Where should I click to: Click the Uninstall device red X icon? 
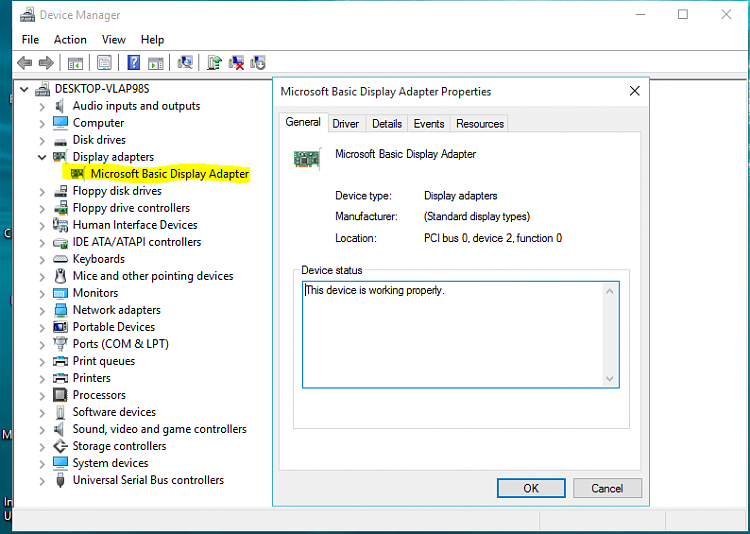[x=236, y=63]
